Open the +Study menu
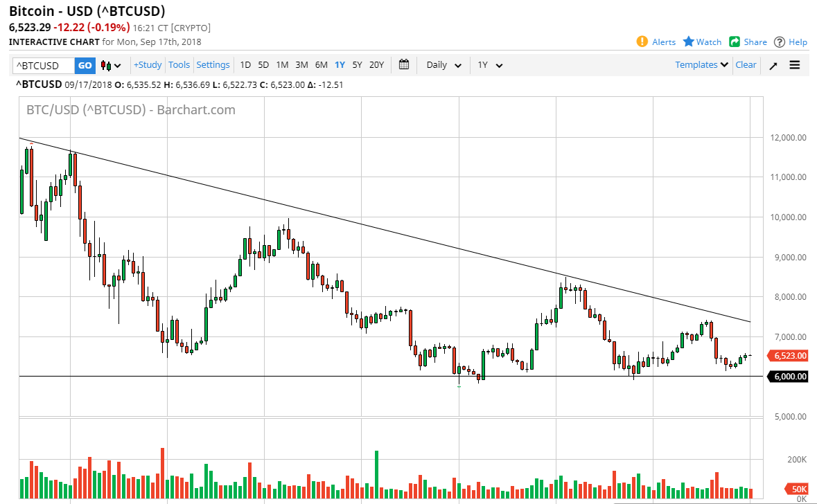This screenshot has height=504, width=817. [148, 64]
